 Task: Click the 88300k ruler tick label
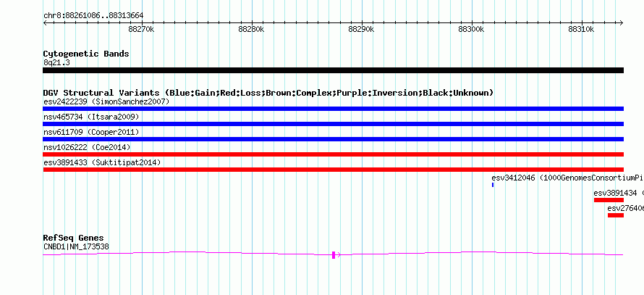[x=472, y=30]
